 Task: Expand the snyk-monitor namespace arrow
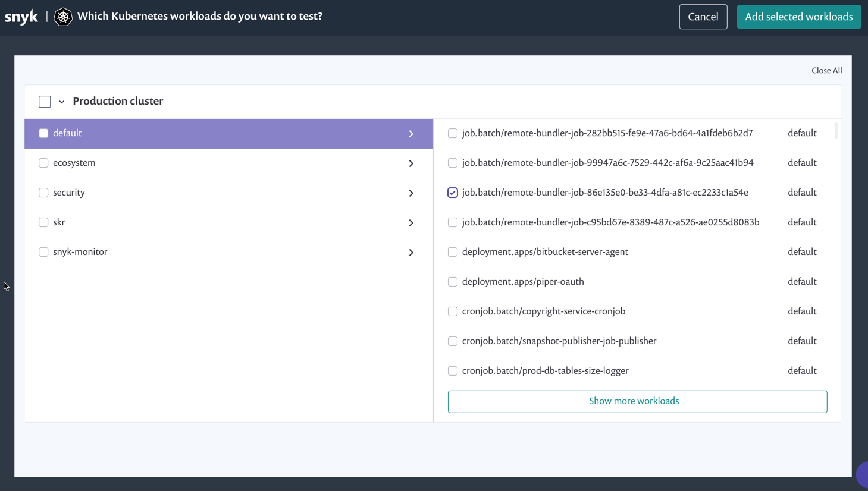click(411, 253)
